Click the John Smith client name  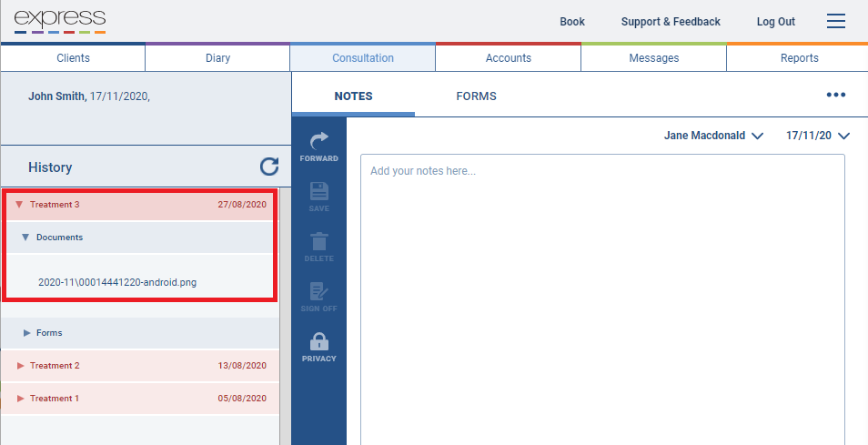pyautogui.click(x=57, y=96)
